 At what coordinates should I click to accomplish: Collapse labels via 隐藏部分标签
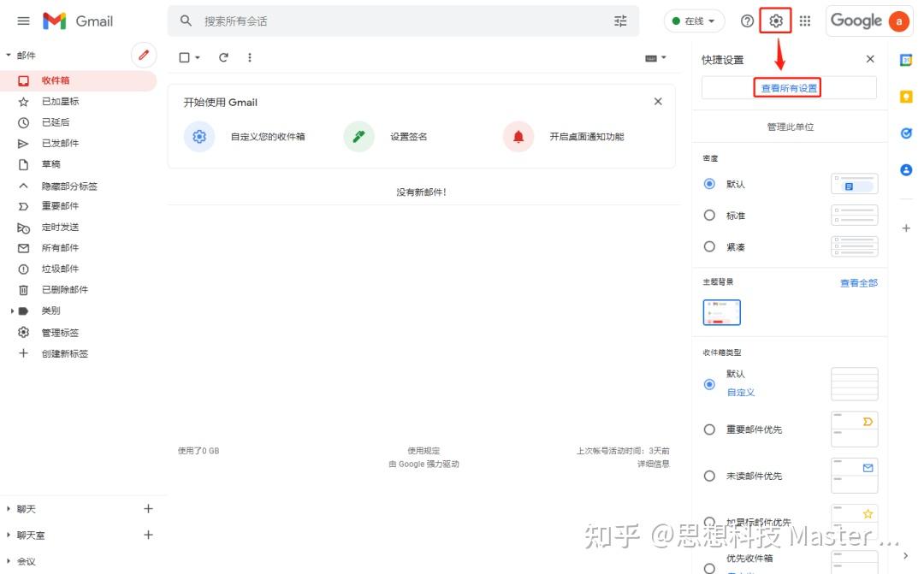pyautogui.click(x=69, y=186)
